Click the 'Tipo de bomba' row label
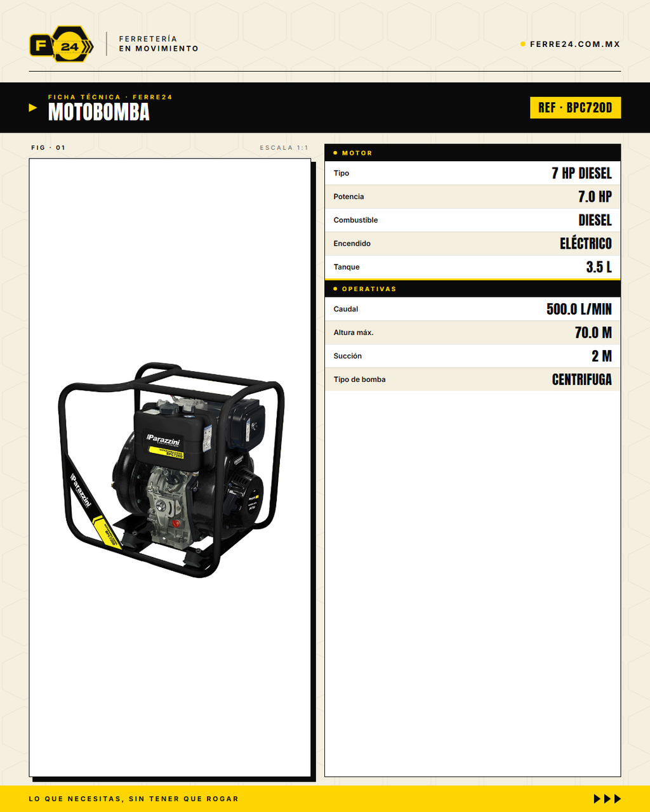The width and height of the screenshot is (650, 812). [360, 379]
